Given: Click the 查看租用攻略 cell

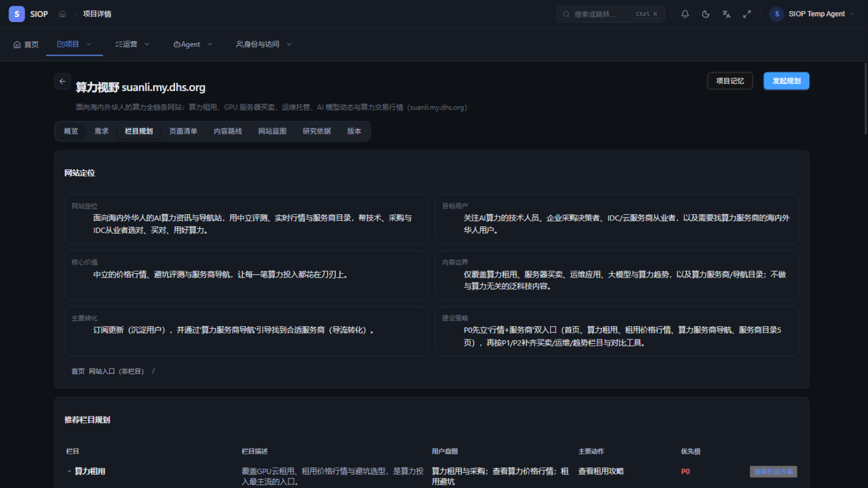Looking at the screenshot, I should point(601,472).
